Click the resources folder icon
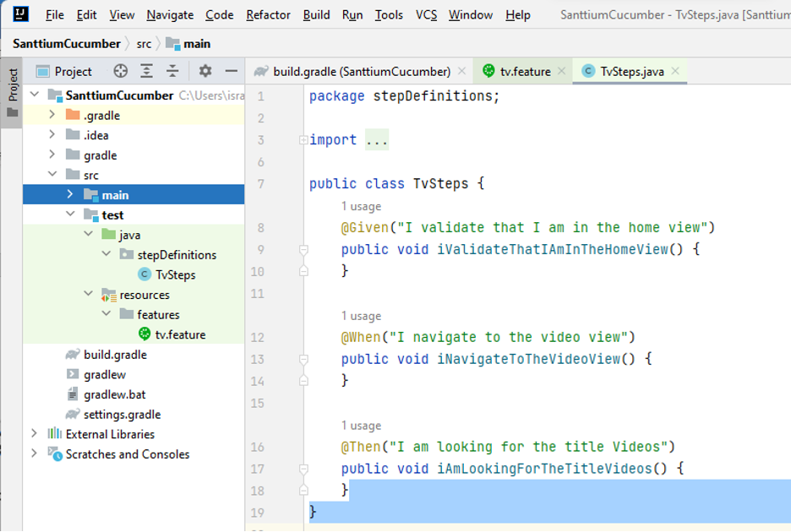Image resolution: width=791 pixels, height=532 pixels. (108, 295)
